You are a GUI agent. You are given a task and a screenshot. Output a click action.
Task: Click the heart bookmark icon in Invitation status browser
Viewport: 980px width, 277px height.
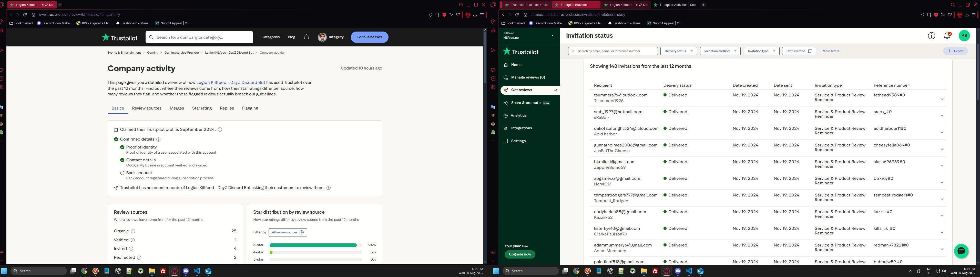[x=950, y=15]
